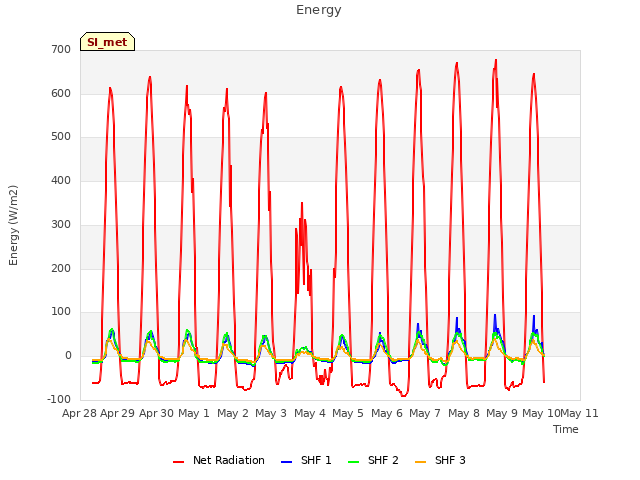Image resolution: width=640 pixels, height=480 pixels.
Task: Toggle the SHF 2 legend entry
Action: point(373,460)
